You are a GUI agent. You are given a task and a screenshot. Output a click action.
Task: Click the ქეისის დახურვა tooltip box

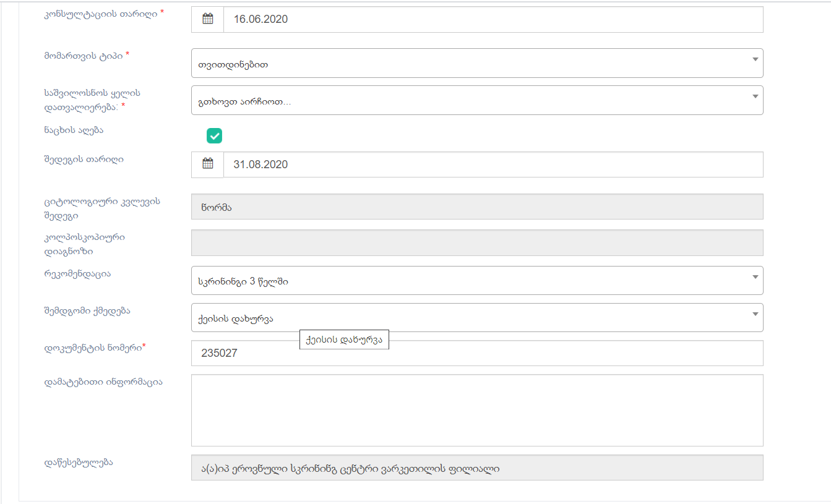click(x=344, y=340)
